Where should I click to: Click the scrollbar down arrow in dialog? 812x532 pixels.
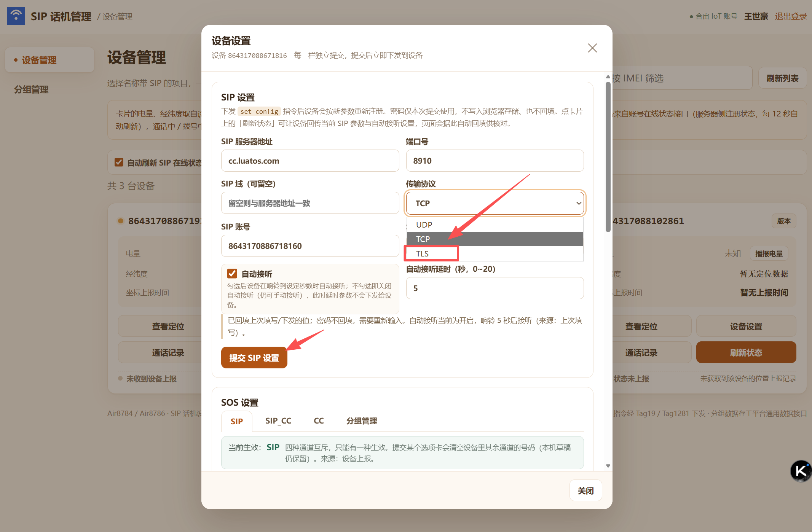pyautogui.click(x=608, y=466)
